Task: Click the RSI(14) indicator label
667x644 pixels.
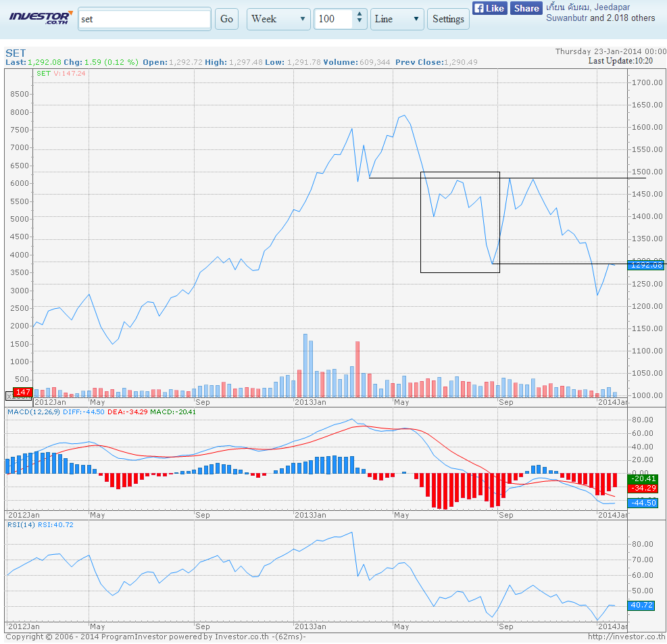Action: (21, 525)
